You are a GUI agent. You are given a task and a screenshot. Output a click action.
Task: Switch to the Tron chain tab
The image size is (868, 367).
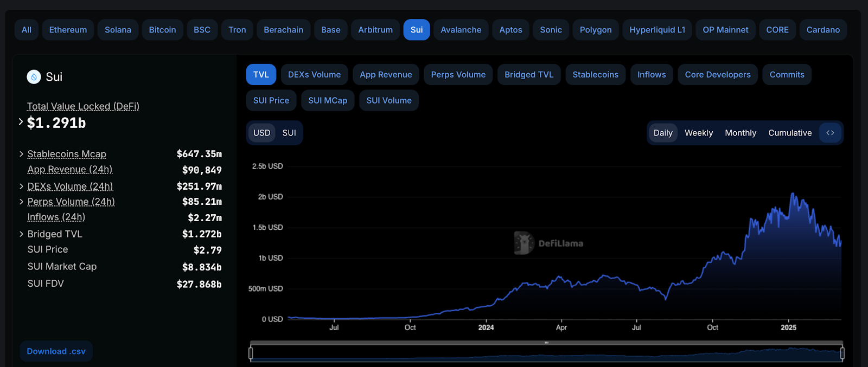tap(237, 30)
